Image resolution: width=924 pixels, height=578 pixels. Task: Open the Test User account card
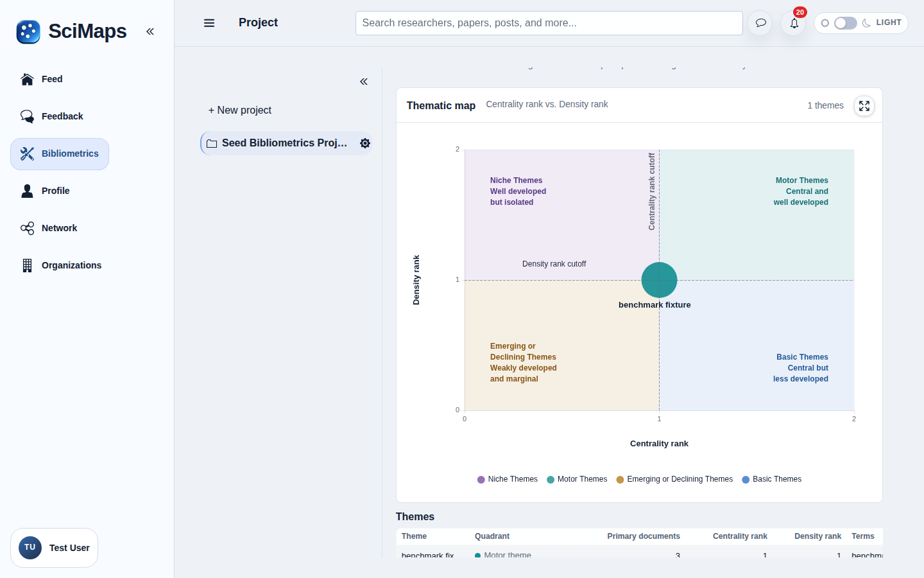[55, 548]
